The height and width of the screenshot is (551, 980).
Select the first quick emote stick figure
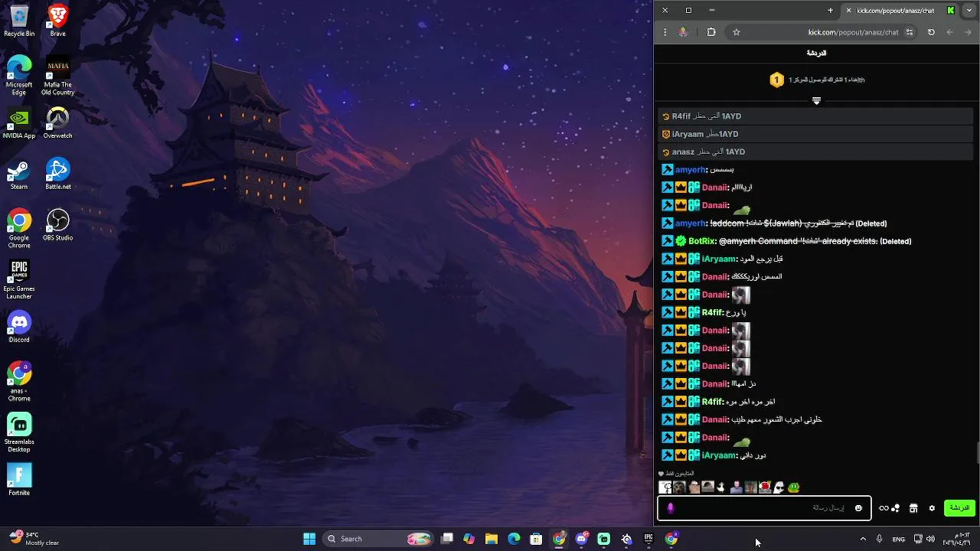click(665, 487)
